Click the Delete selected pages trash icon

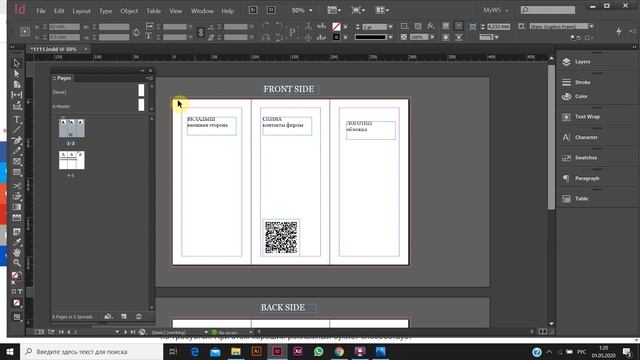(x=138, y=316)
